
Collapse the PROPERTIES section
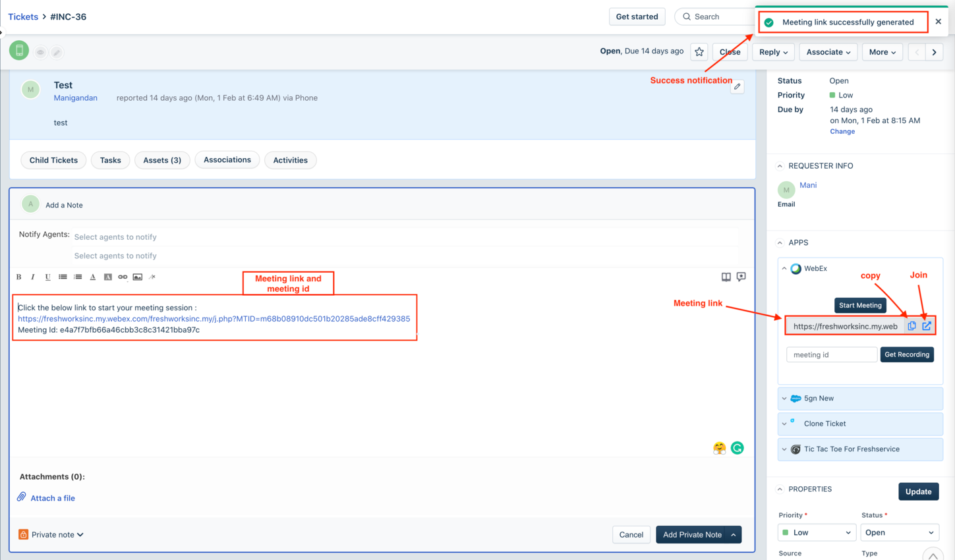(780, 489)
